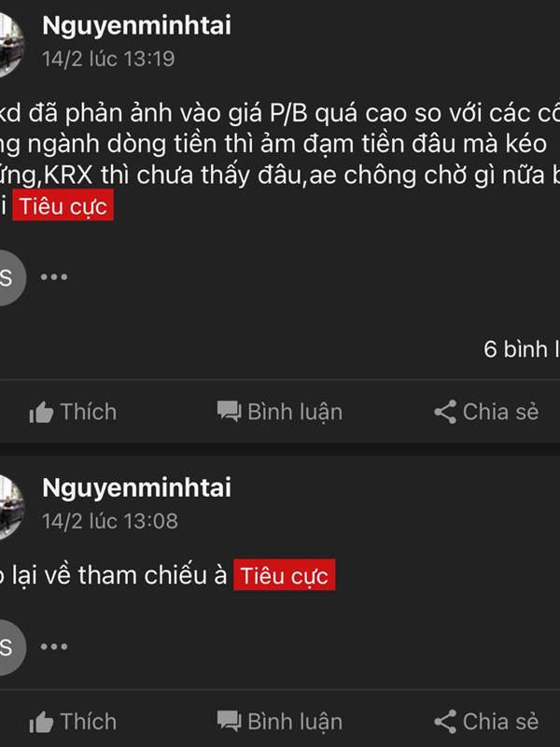Image resolution: width=560 pixels, height=747 pixels.
Task: Open three-dots menu under 13:08 post
Action: pos(54,646)
